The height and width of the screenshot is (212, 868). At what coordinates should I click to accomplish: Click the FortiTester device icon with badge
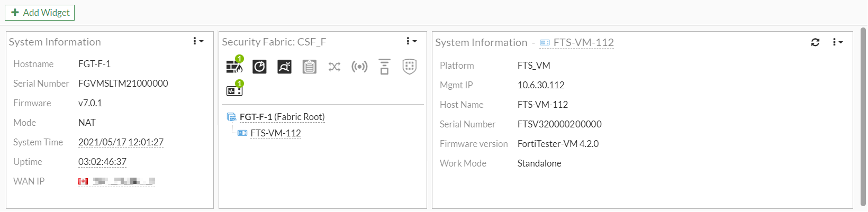point(234,90)
